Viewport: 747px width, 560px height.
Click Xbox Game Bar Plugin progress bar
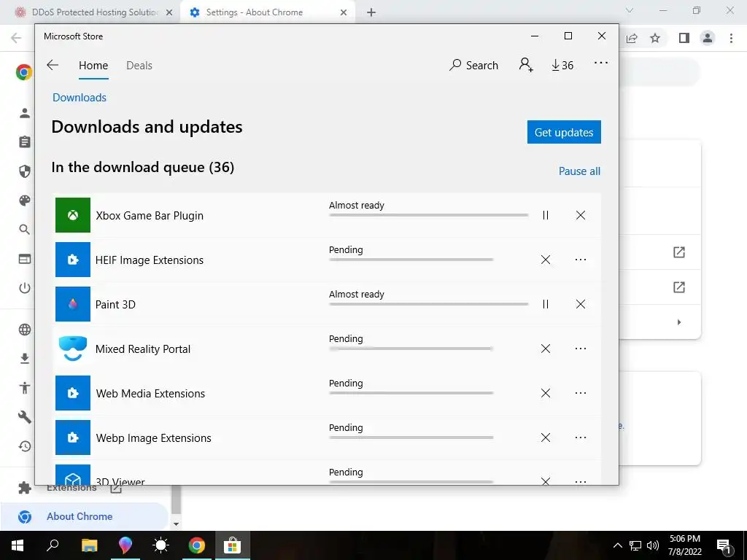[x=428, y=215]
